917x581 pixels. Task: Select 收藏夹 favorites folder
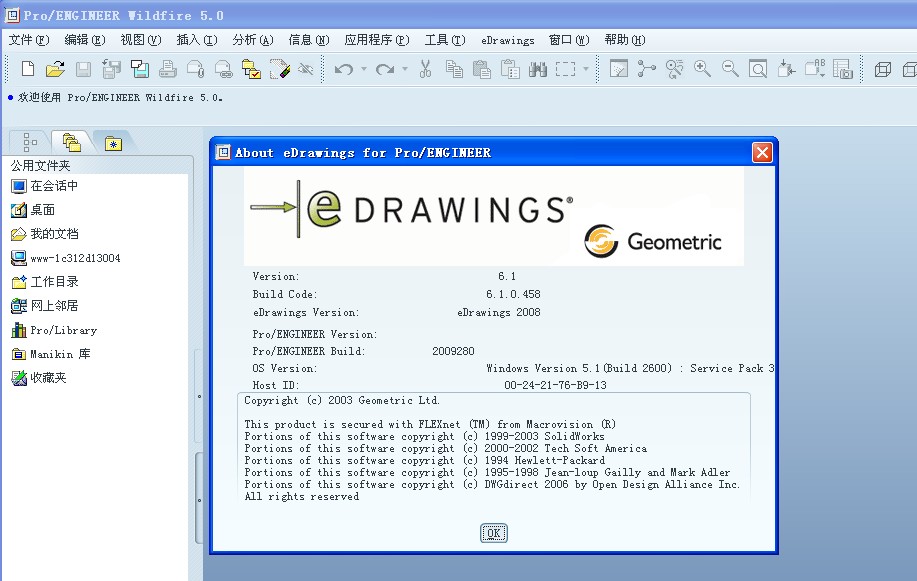pos(39,378)
